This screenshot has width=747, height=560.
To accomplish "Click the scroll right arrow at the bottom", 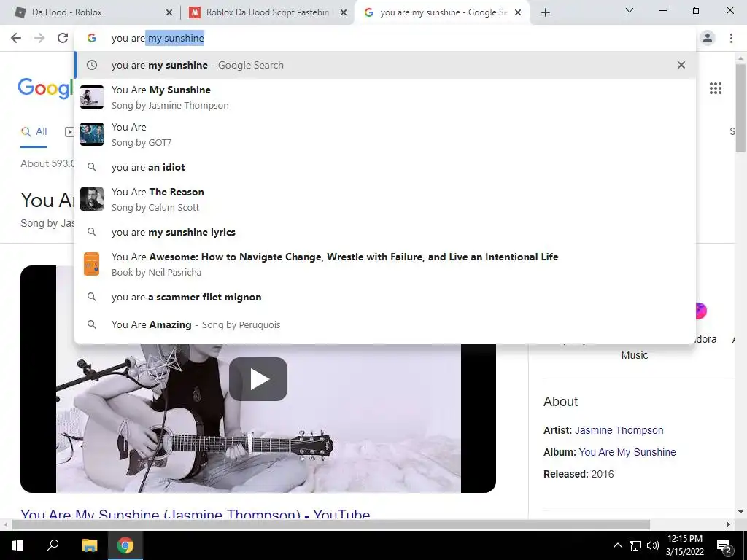I will coord(729,525).
